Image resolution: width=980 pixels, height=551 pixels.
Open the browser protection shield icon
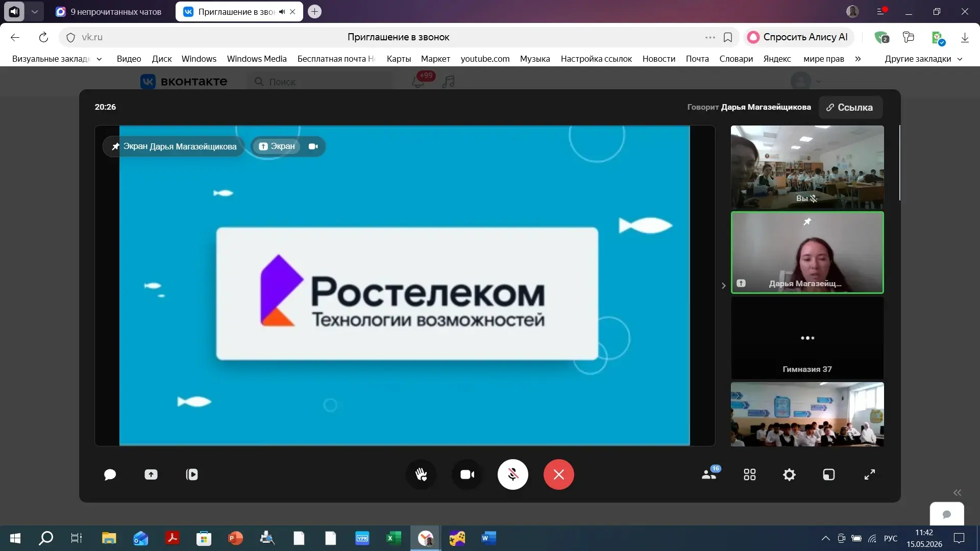[881, 37]
